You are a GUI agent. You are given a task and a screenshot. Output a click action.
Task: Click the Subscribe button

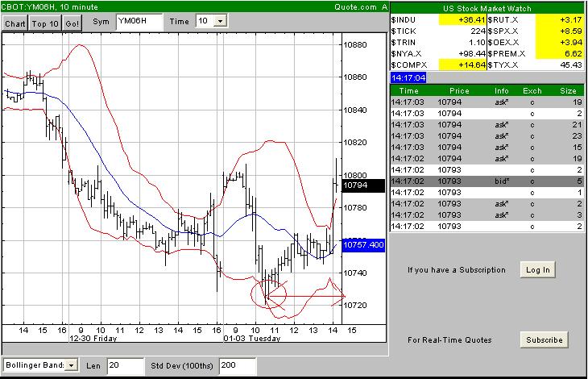click(545, 340)
